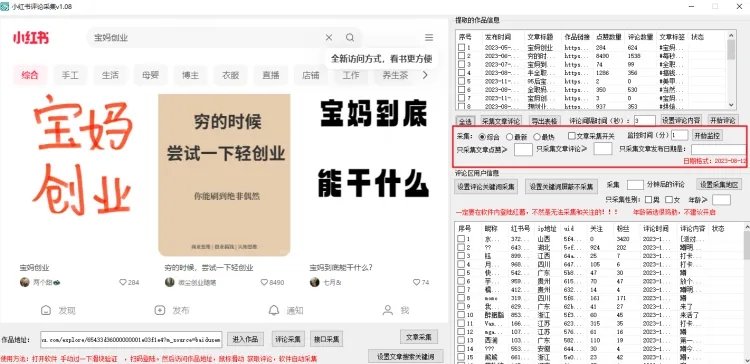Image resolution: width=750 pixels, height=364 pixels.
Task: Open the avatar beside 七月&
Action: pyautogui.click(x=314, y=282)
